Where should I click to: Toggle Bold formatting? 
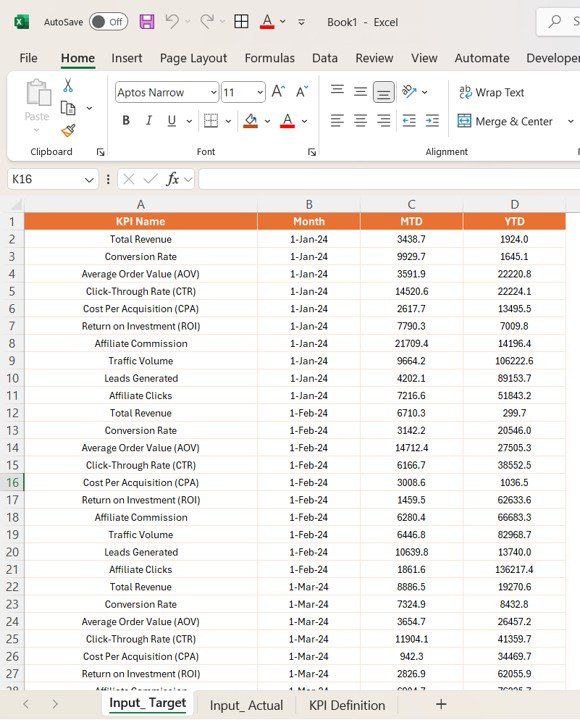pos(126,121)
